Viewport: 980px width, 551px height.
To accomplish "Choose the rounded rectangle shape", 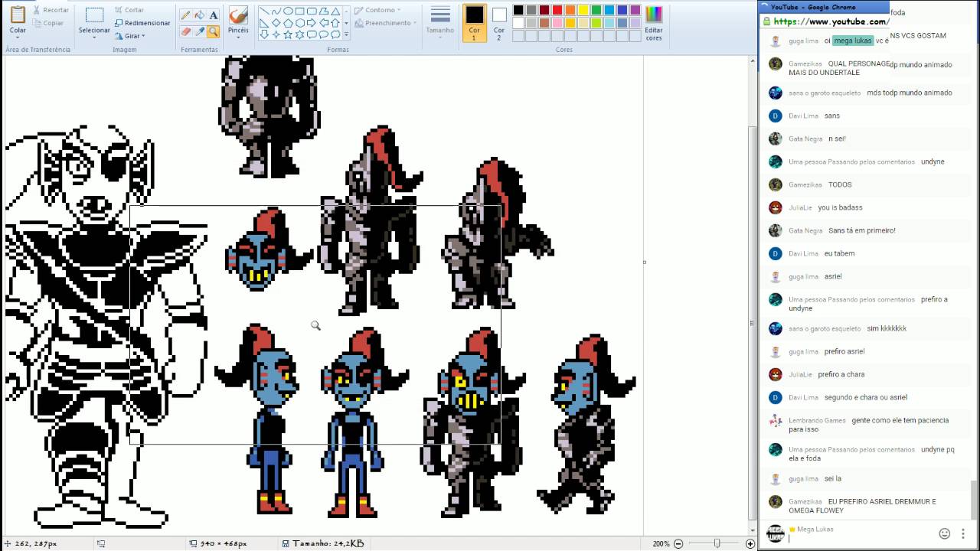I will [312, 11].
